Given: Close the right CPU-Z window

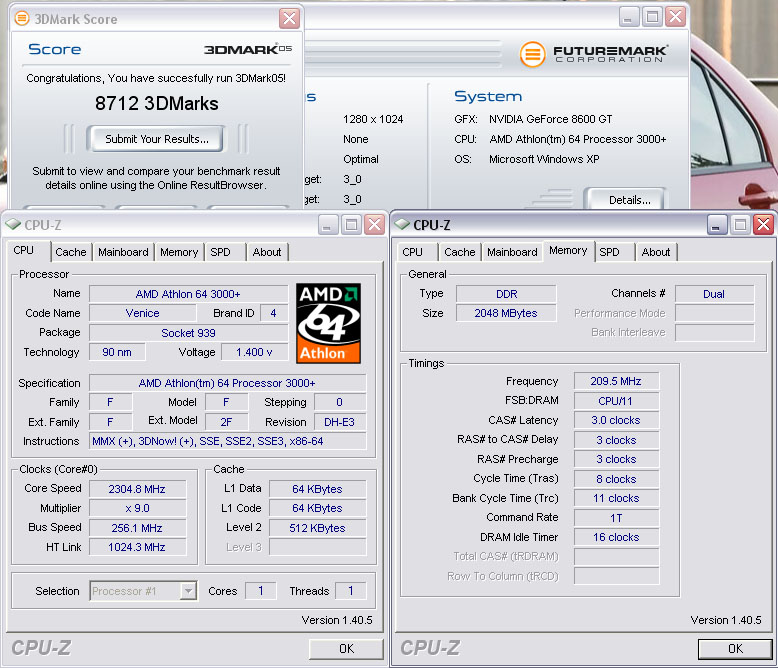Looking at the screenshot, I should pos(764,225).
